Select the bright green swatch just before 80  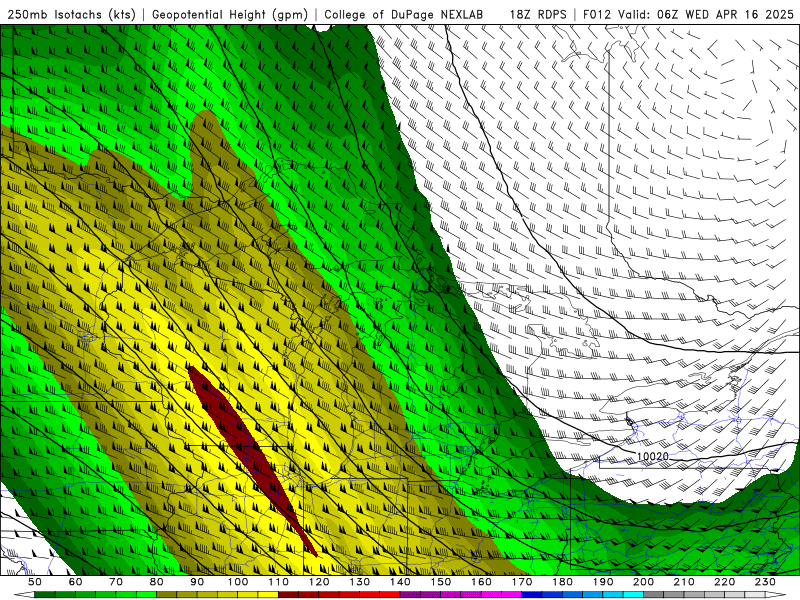coord(146,594)
